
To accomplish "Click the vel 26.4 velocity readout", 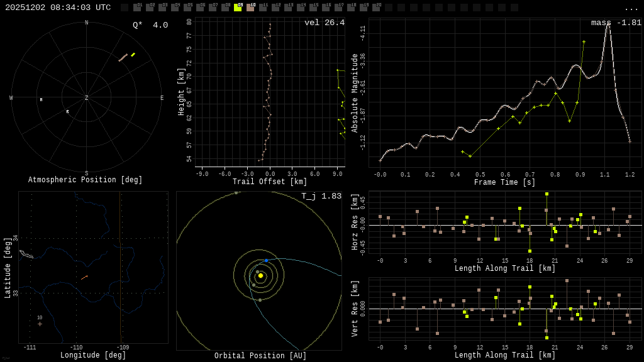I will 326,21.
